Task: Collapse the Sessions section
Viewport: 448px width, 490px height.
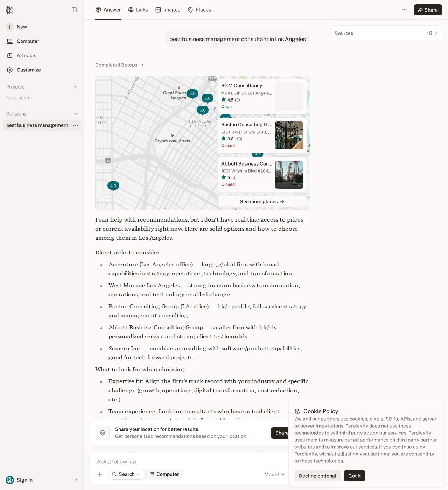Action: pos(76,114)
